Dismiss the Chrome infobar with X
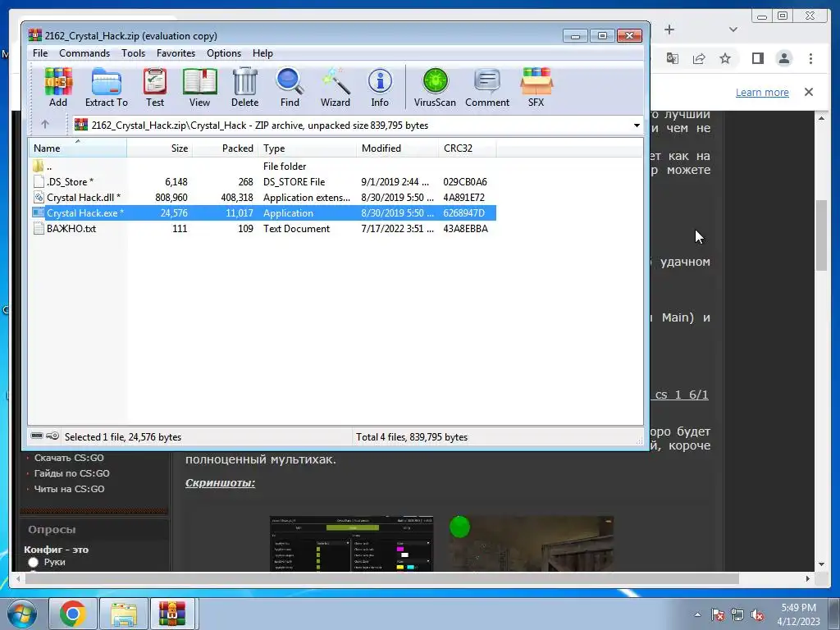 point(809,92)
